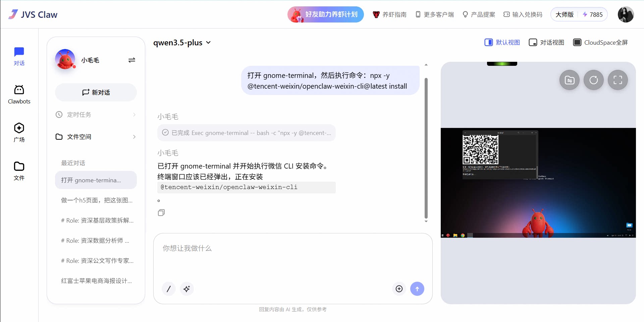Image resolution: width=644 pixels, height=322 pixels.
Task: Copy the reply using the copy icon
Action: coord(161,213)
